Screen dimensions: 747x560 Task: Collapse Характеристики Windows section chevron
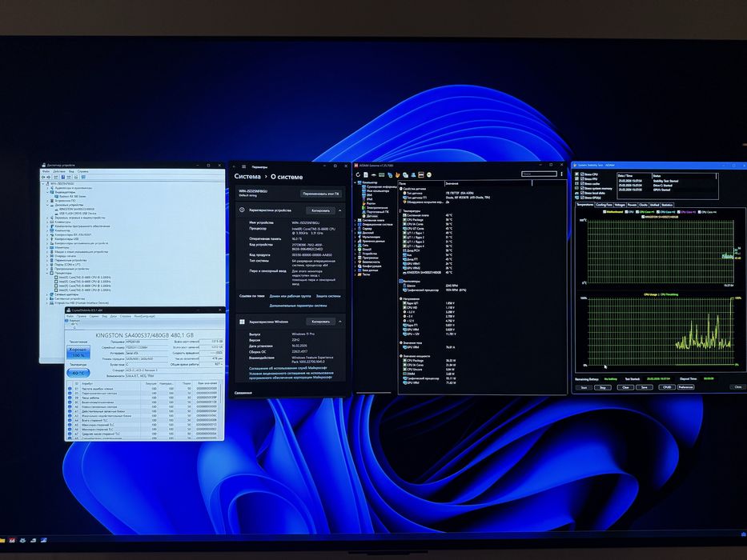[x=339, y=322]
